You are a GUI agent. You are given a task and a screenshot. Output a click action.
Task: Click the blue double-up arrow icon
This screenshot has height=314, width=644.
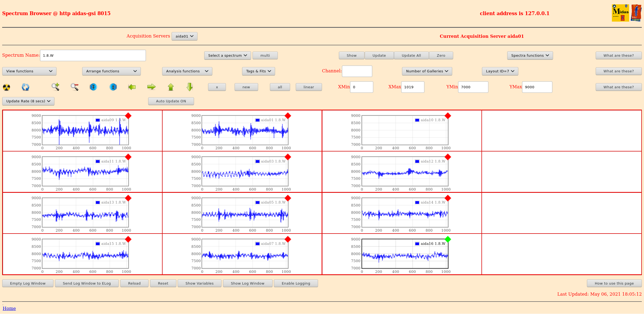[113, 87]
